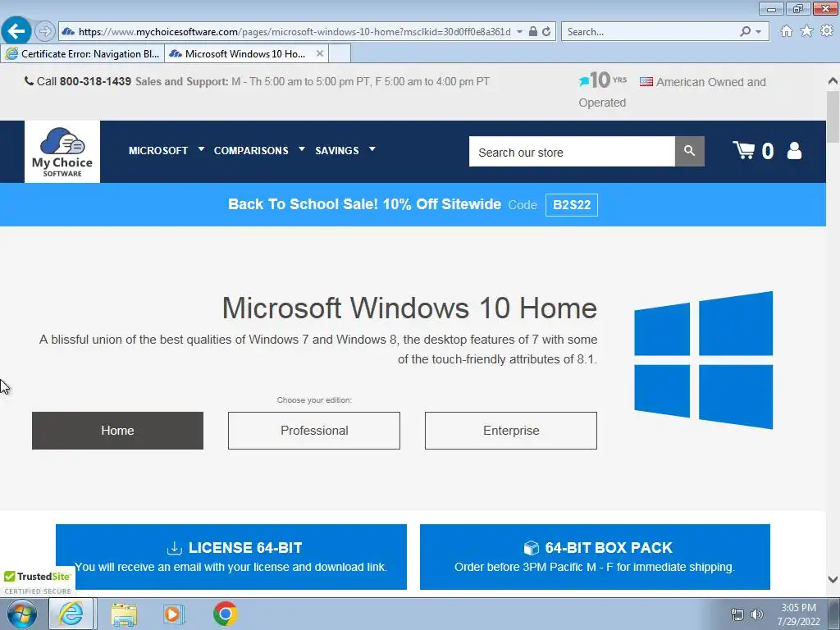Click the TrustedSite certified secure badge
Screen dimensions: 840x630
(38, 582)
